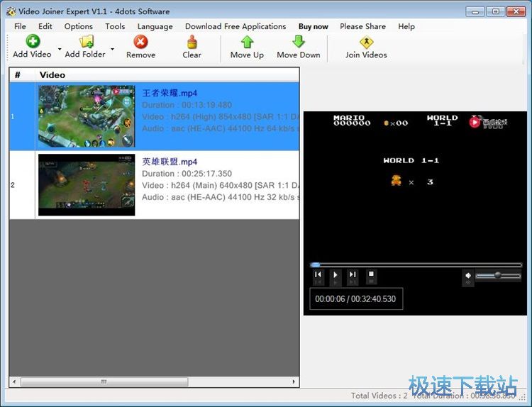Viewport: 532px width, 407px height.
Task: Click the Move Down green arrow
Action: tap(299, 42)
